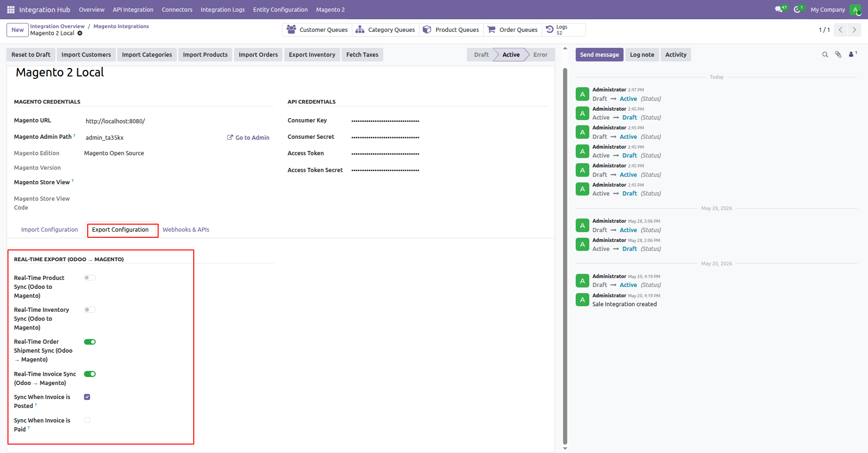
Task: Click the Magento URL input field
Action: pyautogui.click(x=178, y=121)
